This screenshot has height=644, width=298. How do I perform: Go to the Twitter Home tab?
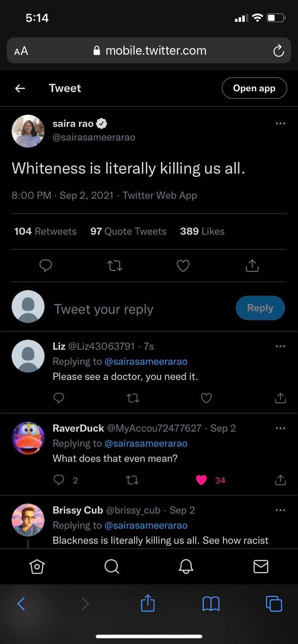click(37, 567)
